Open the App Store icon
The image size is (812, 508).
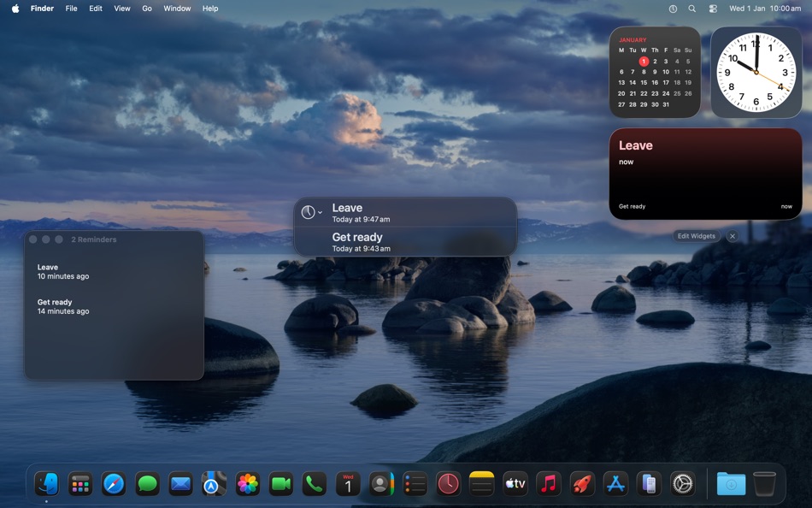[x=615, y=483]
